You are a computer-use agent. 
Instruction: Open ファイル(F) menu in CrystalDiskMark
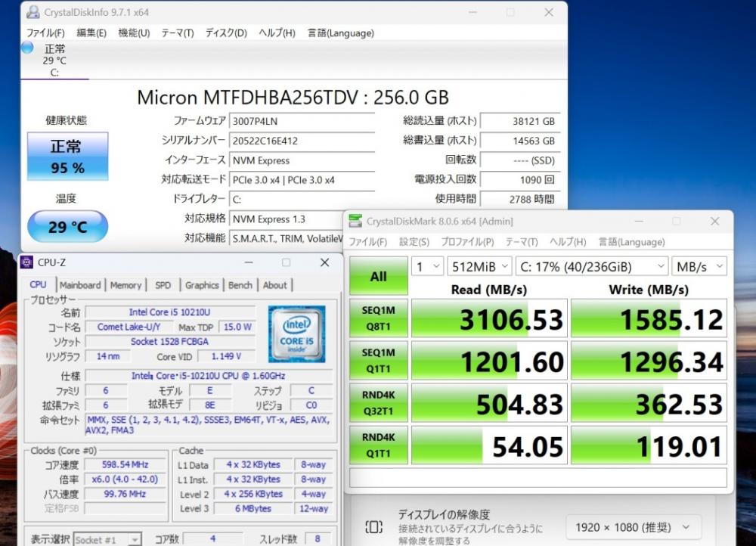point(368,242)
